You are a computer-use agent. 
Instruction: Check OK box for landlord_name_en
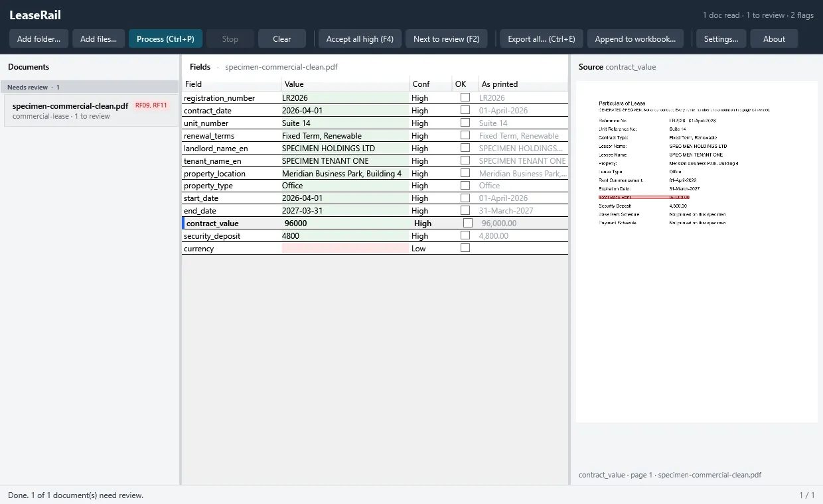[x=465, y=148]
